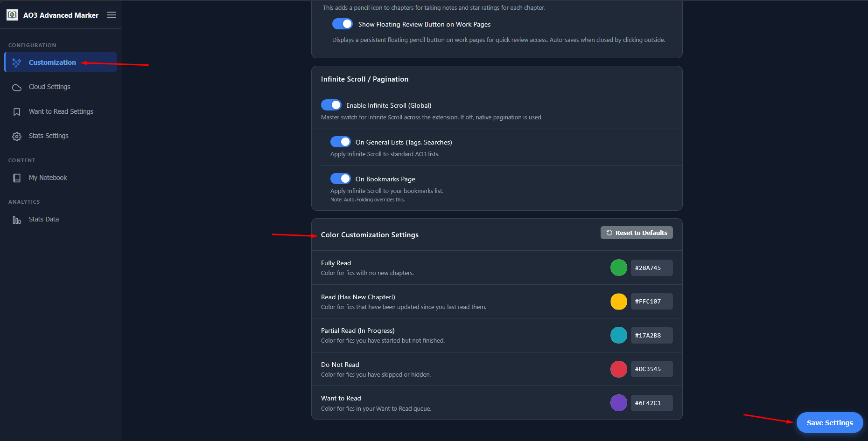Edit the #28A745 hex color field
The width and height of the screenshot is (868, 441).
[652, 268]
